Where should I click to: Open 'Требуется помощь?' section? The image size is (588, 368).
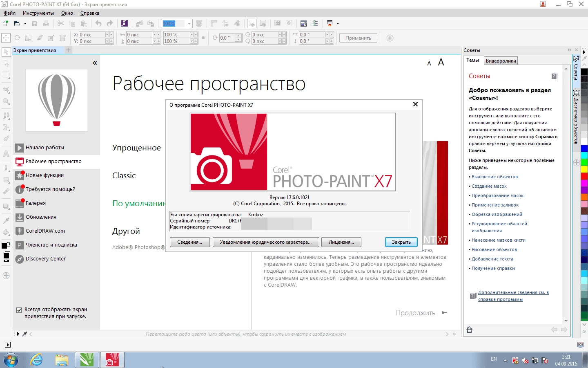tap(50, 189)
